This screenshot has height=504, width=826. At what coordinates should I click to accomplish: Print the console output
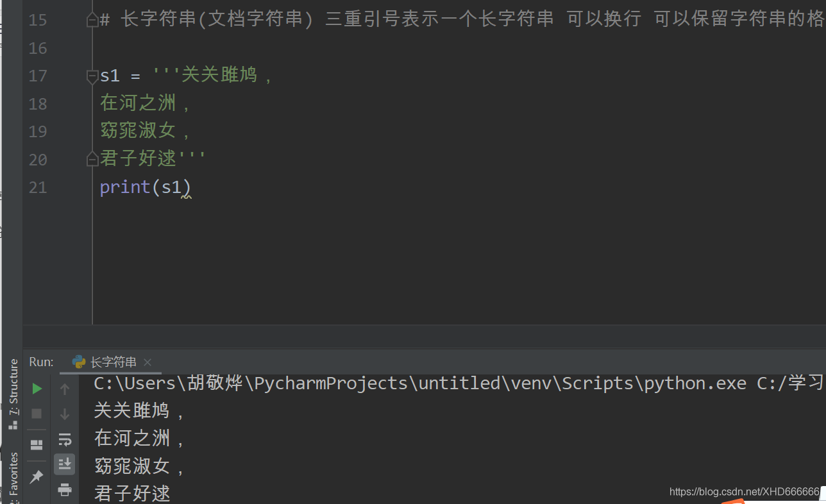tap(65, 490)
